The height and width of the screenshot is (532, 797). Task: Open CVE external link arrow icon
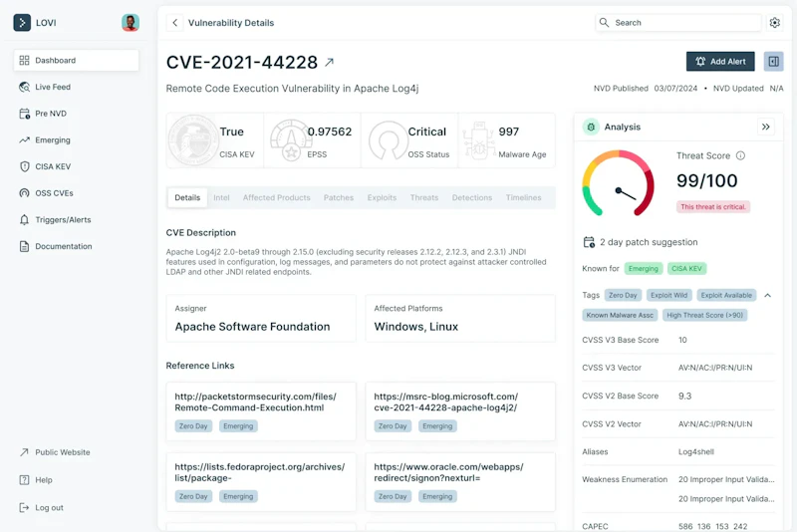coord(330,62)
